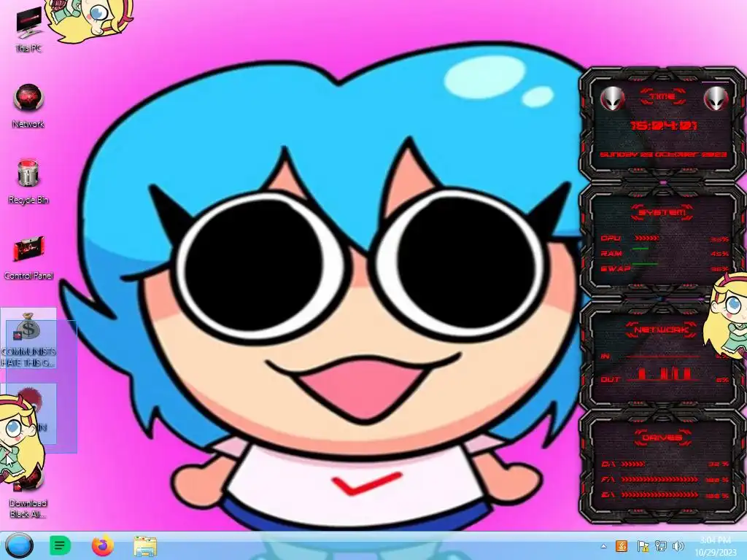Click the TIME widget title
The height and width of the screenshot is (560, 747).
pyautogui.click(x=663, y=97)
